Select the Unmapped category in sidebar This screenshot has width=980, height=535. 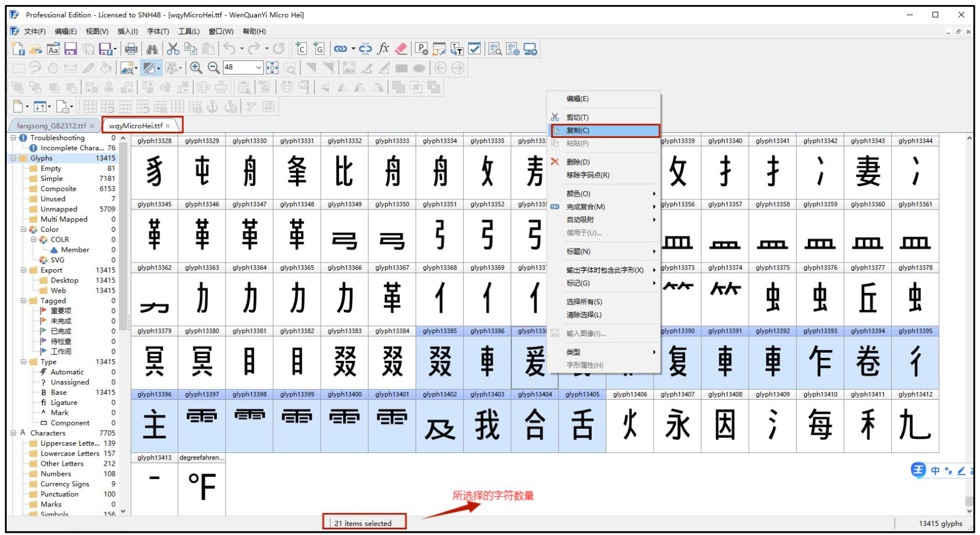[x=59, y=209]
